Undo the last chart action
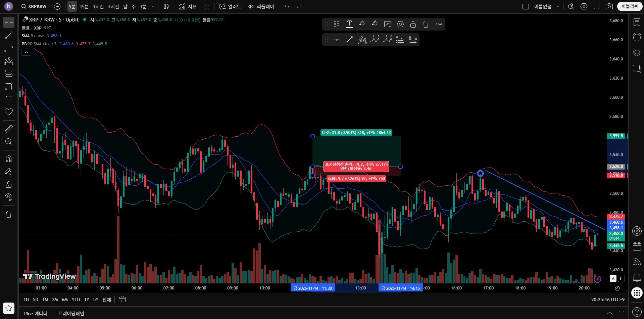 point(287,6)
